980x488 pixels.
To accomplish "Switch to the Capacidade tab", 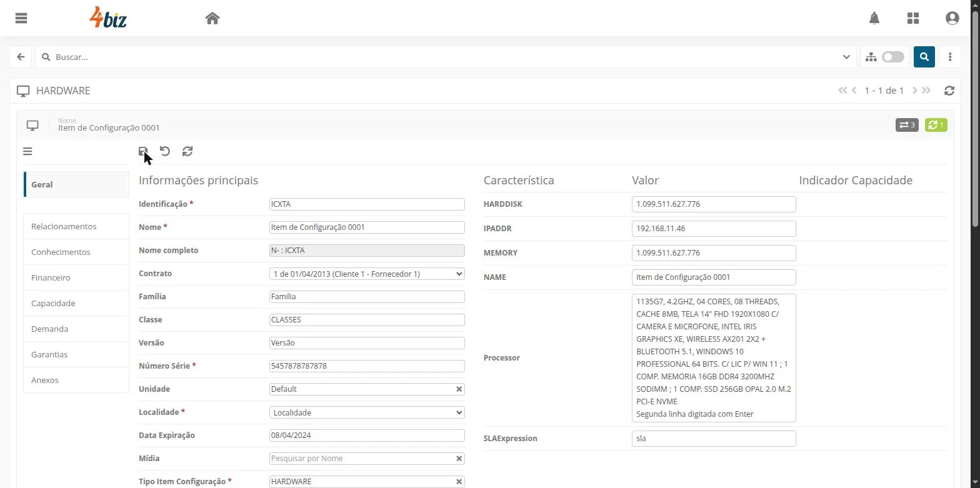I will 76,303.
